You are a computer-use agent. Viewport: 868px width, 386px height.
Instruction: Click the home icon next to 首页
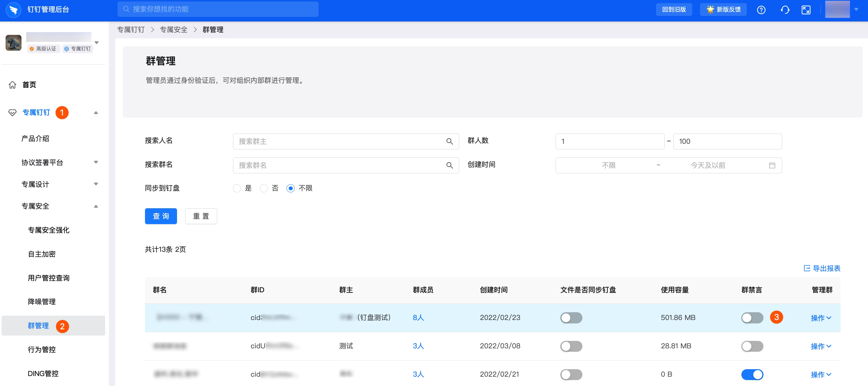coord(12,85)
